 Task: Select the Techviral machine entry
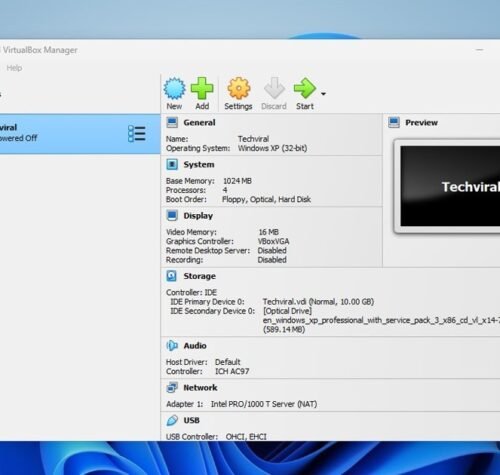point(80,134)
